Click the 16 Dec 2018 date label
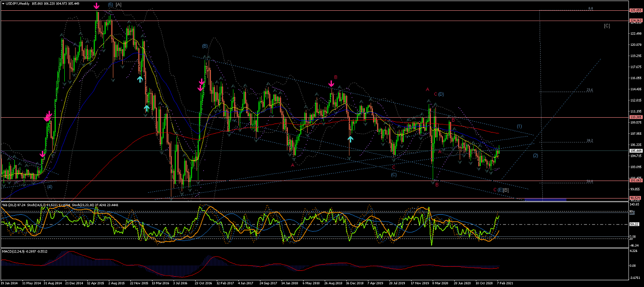The image size is (644, 287). click(x=354, y=283)
